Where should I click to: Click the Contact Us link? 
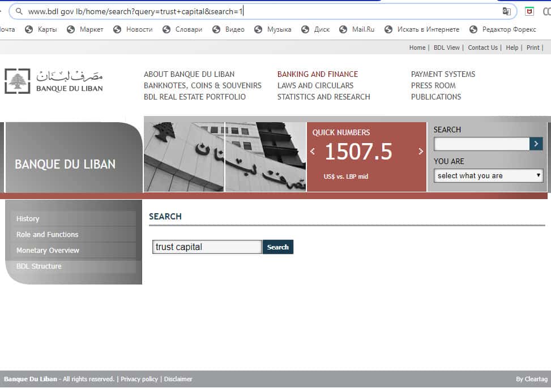pos(483,48)
